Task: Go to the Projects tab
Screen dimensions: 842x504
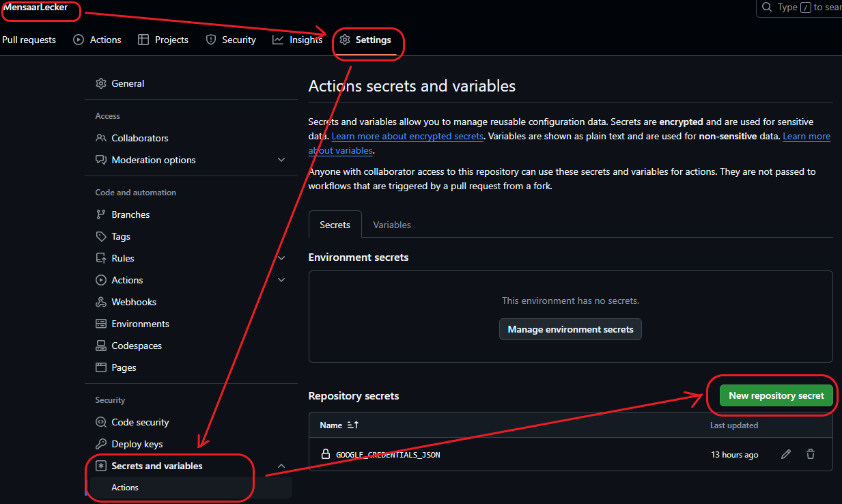Action: pos(163,40)
